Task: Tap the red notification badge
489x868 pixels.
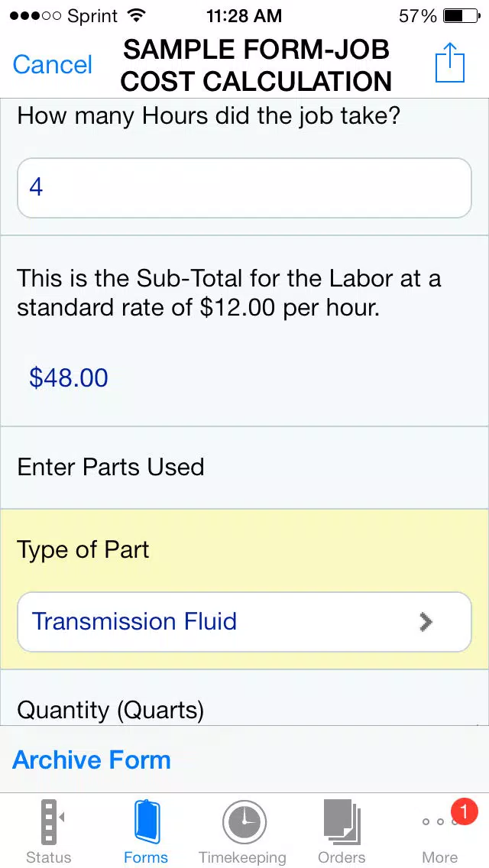Action: pos(464,811)
